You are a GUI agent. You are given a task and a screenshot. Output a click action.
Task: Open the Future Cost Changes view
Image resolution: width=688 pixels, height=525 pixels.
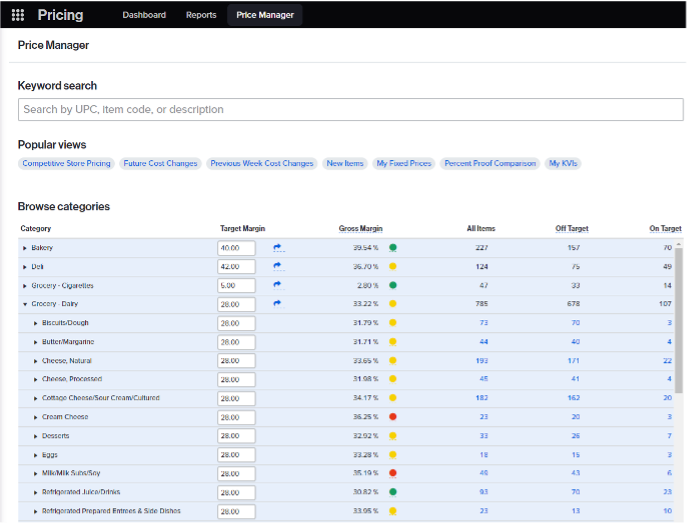click(x=160, y=164)
